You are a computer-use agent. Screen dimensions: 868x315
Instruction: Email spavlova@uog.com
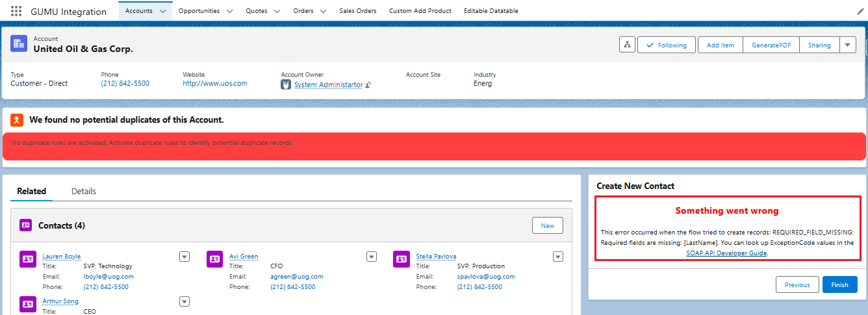486,276
